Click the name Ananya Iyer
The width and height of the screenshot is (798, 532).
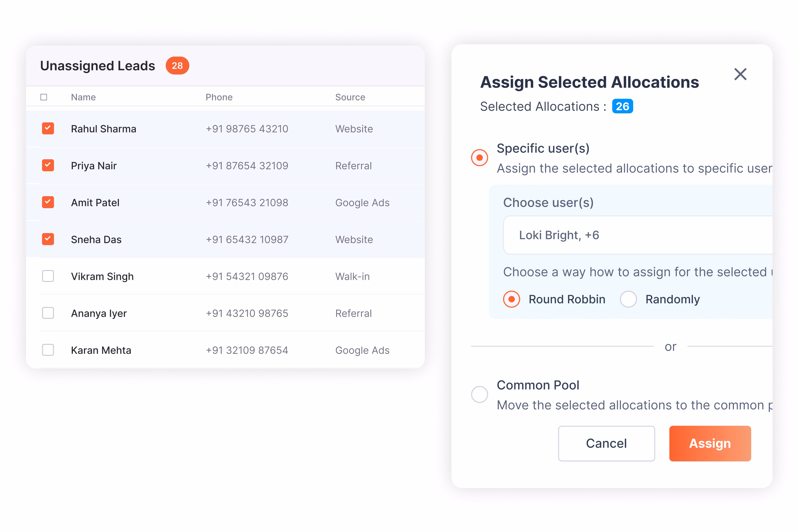99,314
